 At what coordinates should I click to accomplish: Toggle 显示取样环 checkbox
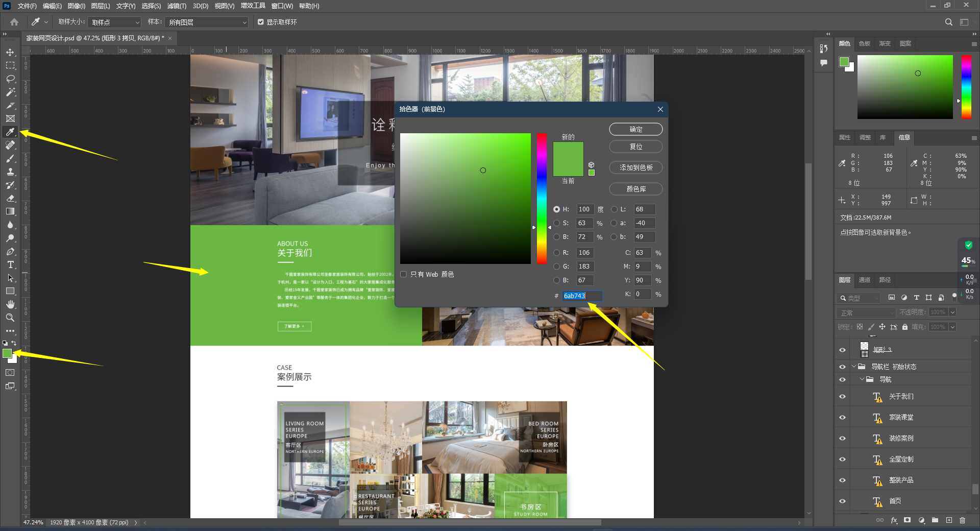[261, 22]
